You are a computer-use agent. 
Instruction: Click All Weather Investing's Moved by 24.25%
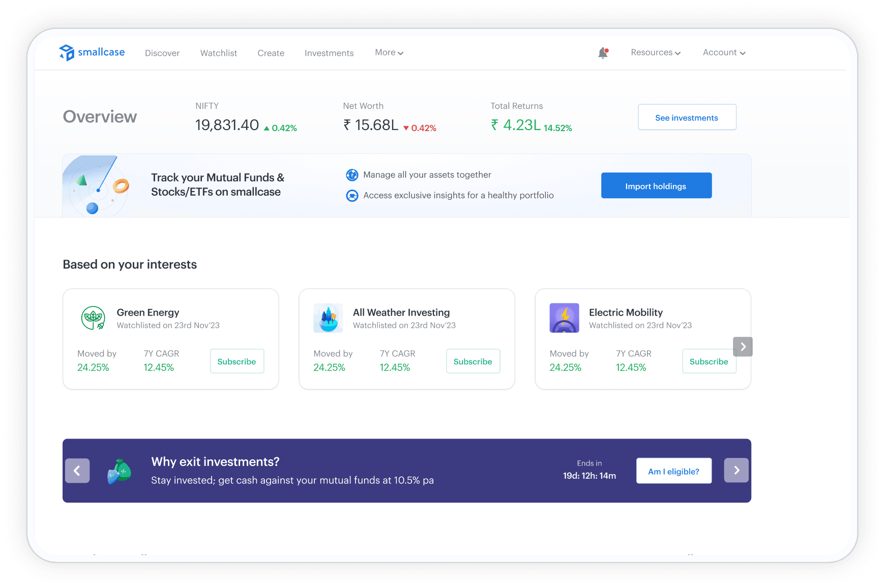[x=329, y=367]
